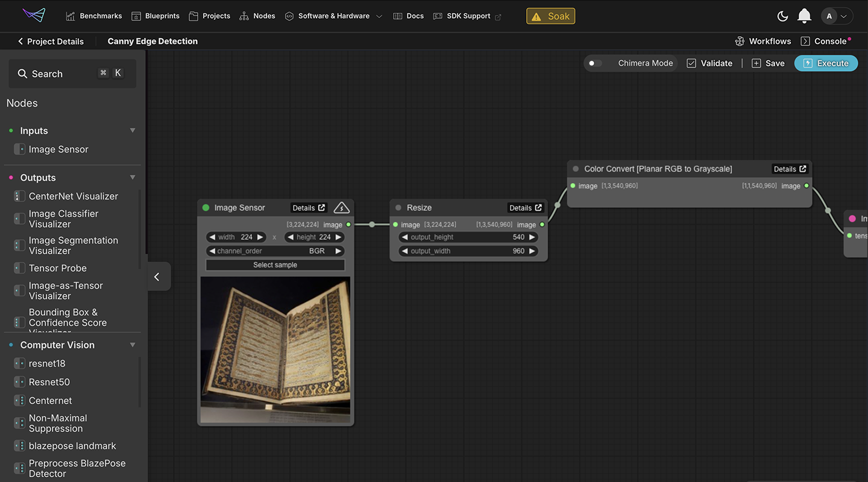This screenshot has width=868, height=482.
Task: Select the Centernet node icon
Action: [x=19, y=401]
